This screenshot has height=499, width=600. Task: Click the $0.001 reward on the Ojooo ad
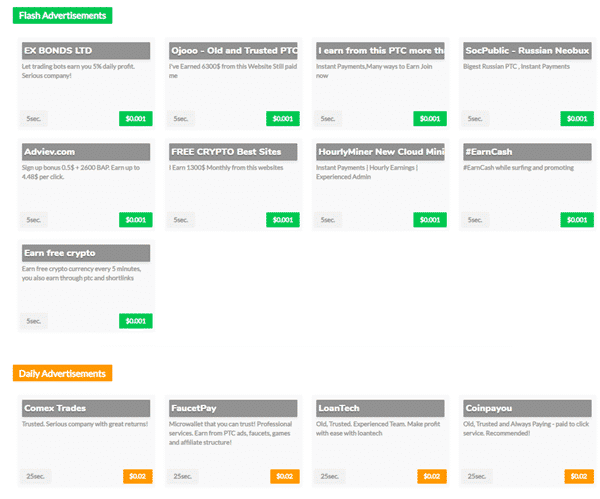click(283, 119)
